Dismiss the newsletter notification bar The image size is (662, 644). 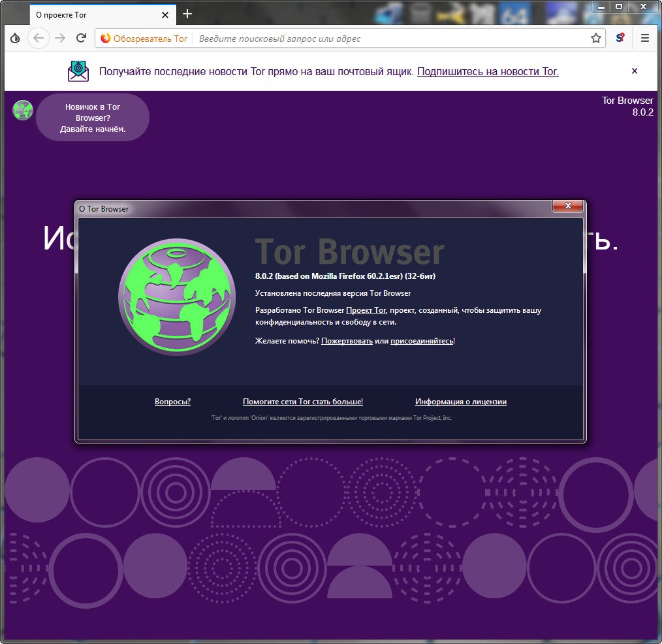(x=634, y=71)
